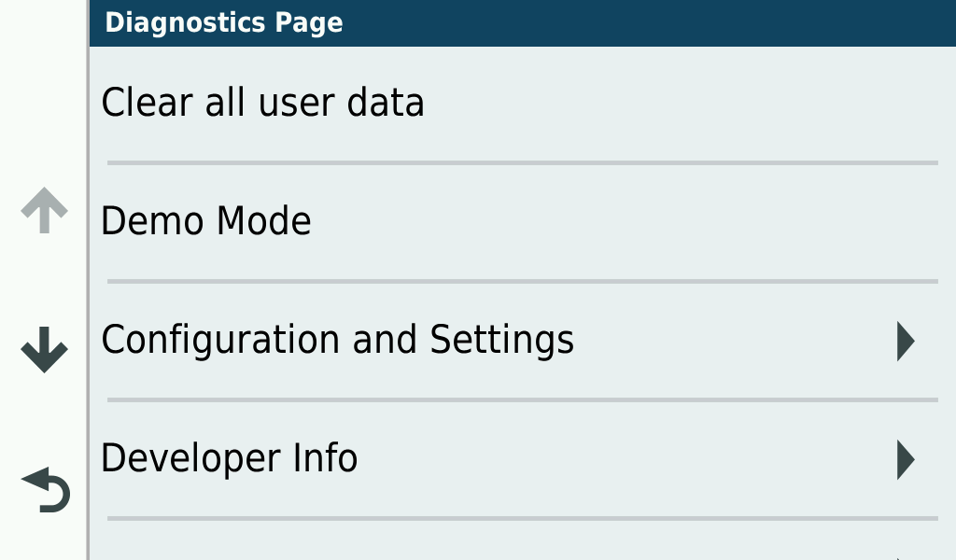Open the Configuration and Settings text label

click(x=337, y=340)
